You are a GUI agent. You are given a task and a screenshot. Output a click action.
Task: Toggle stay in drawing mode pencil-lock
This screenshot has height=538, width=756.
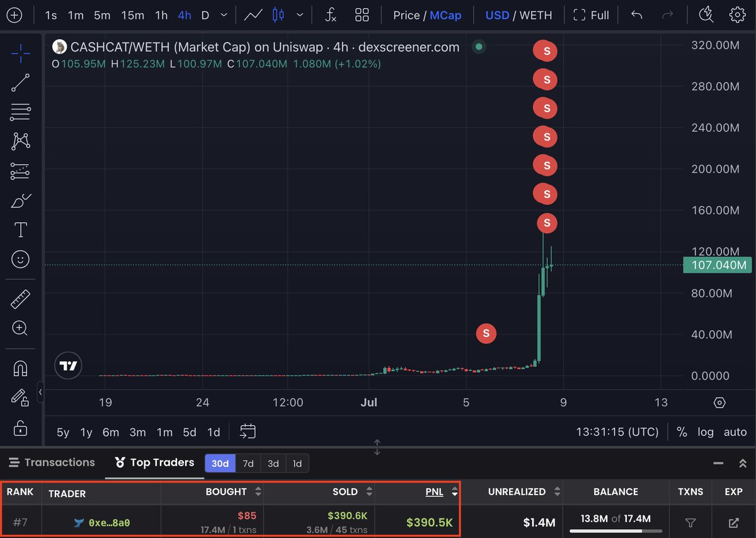tap(20, 398)
